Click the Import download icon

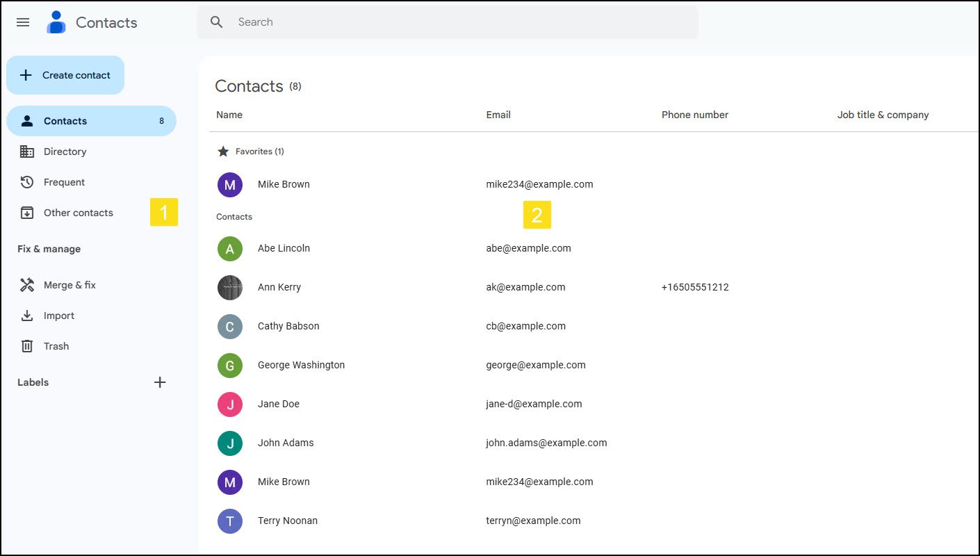[x=27, y=316]
